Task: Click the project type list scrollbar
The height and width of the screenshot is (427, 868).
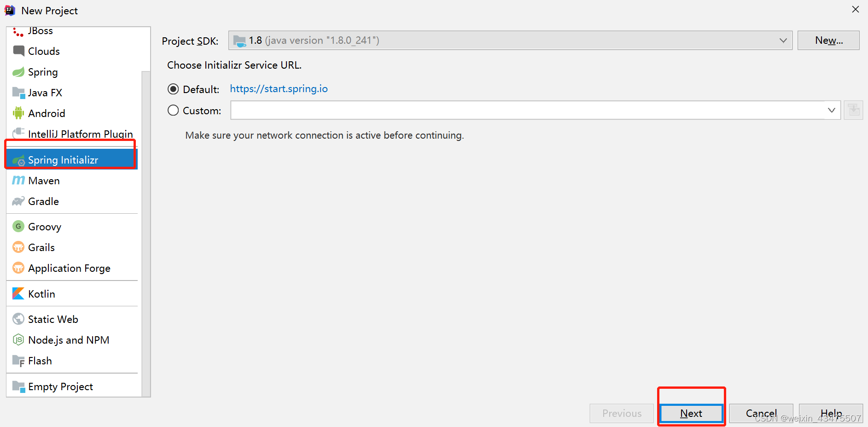Action: (146, 234)
